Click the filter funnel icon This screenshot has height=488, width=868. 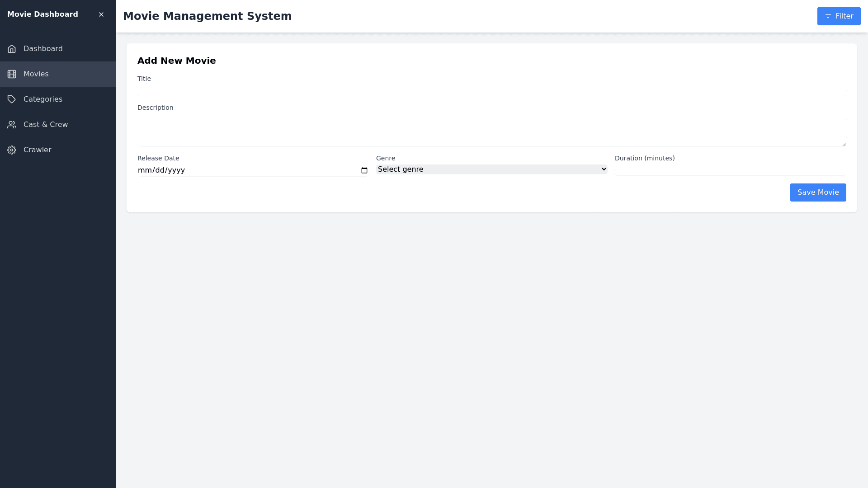[828, 16]
